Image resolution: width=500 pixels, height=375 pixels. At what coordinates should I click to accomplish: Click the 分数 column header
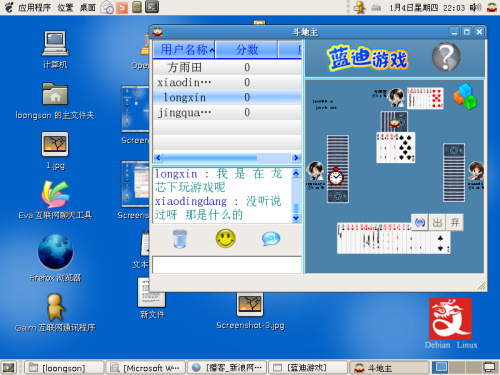[x=247, y=50]
